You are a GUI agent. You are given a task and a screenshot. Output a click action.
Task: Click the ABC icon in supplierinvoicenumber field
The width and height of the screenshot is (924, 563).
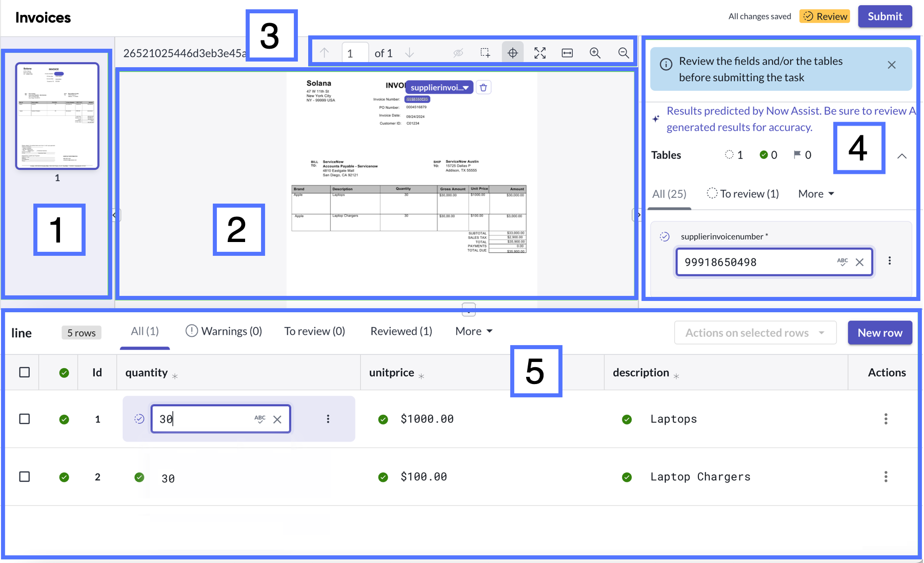pyautogui.click(x=842, y=262)
